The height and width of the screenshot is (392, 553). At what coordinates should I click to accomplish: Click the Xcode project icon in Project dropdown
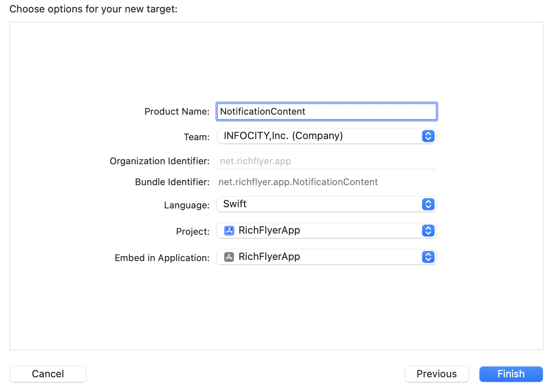point(229,231)
